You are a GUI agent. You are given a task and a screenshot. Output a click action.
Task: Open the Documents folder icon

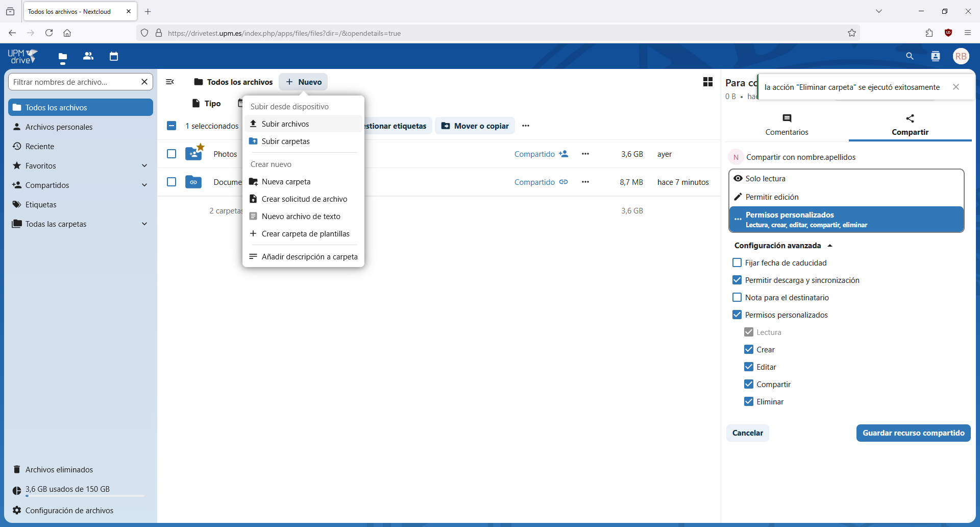click(193, 182)
